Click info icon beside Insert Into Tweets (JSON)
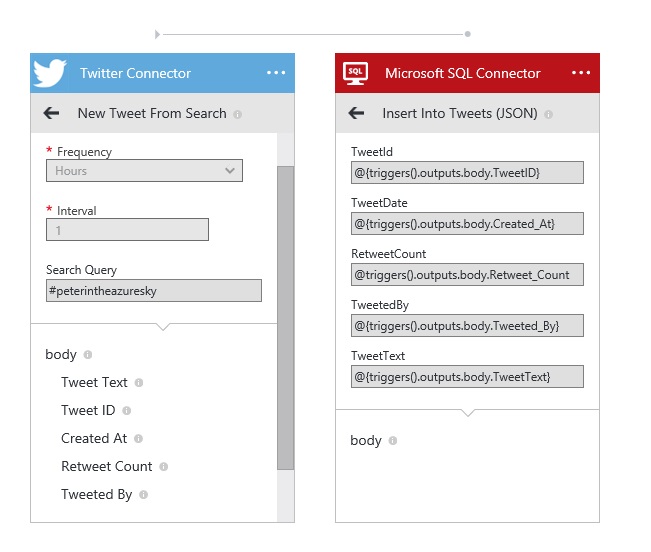Screen dimensions: 651x552 [x=550, y=114]
